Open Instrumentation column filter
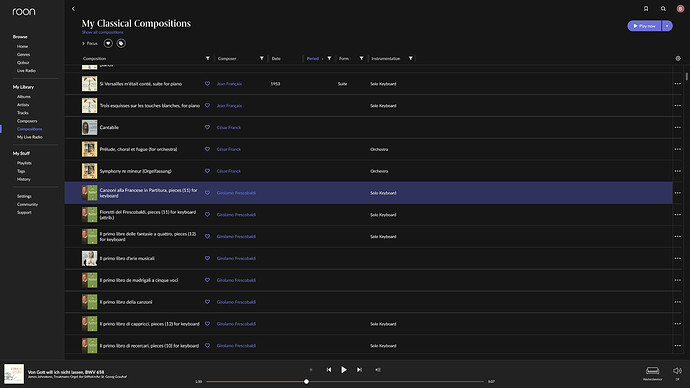This screenshot has width=690, height=388. (x=411, y=58)
